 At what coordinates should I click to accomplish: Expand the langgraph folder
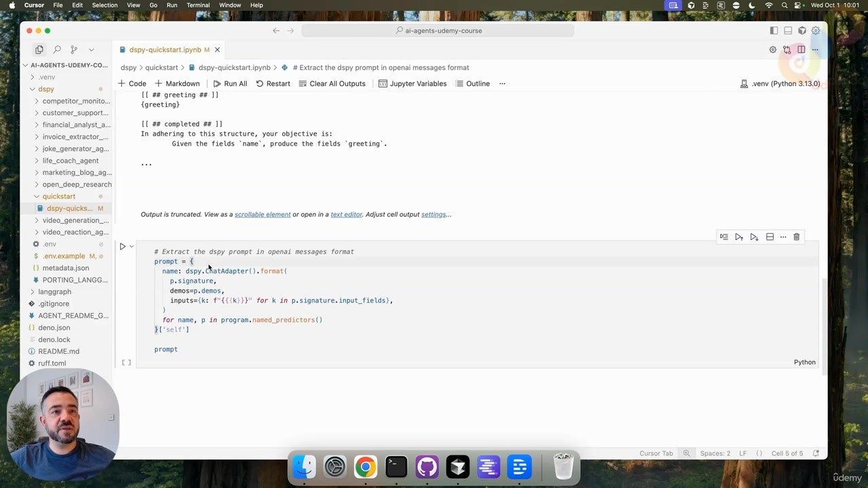click(x=65, y=291)
